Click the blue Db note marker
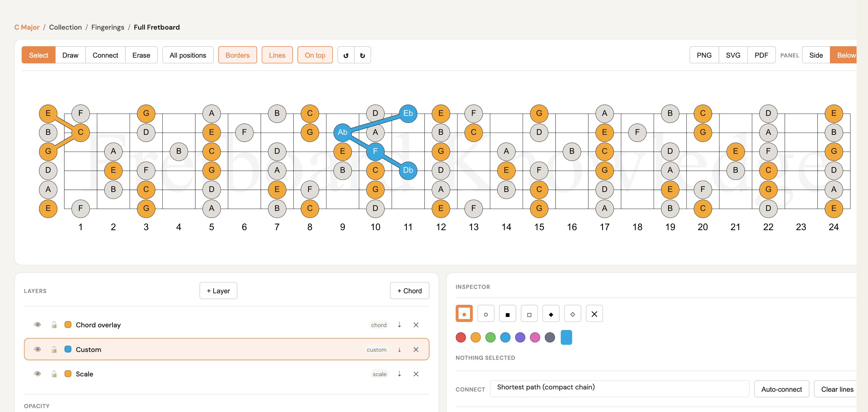The image size is (868, 412). click(408, 170)
